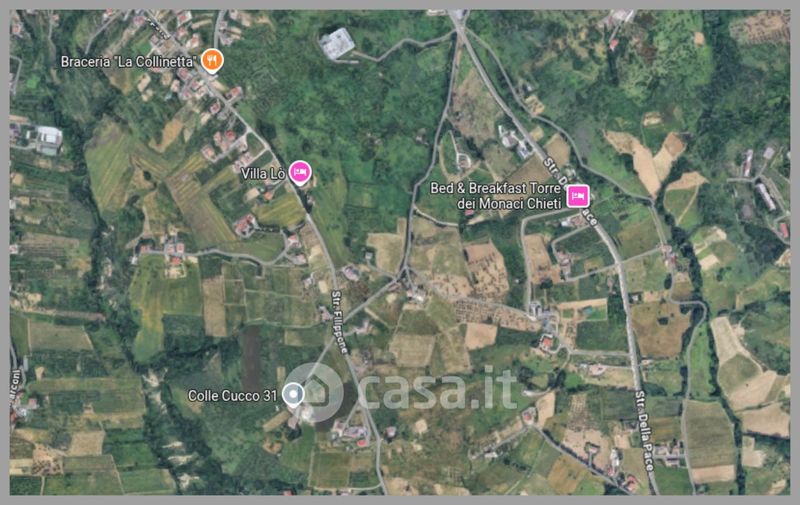800x505 pixels.
Task: Click the large white building atop the map
Action: [337, 44]
